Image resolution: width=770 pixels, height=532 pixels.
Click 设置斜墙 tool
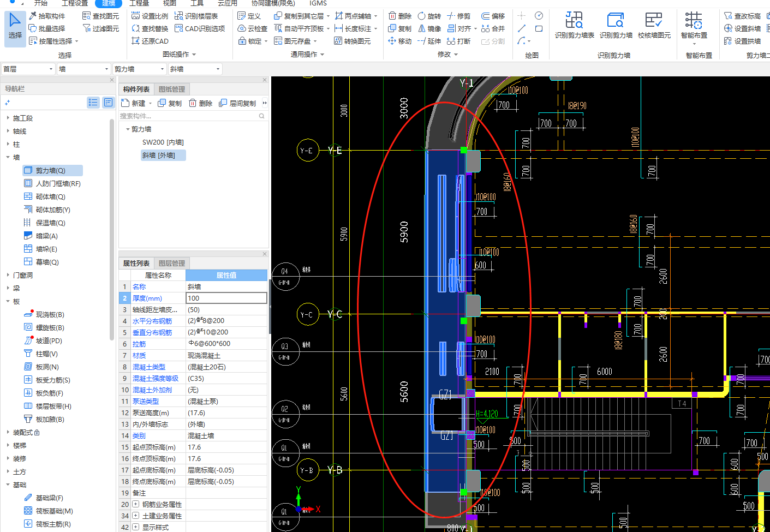click(x=743, y=28)
